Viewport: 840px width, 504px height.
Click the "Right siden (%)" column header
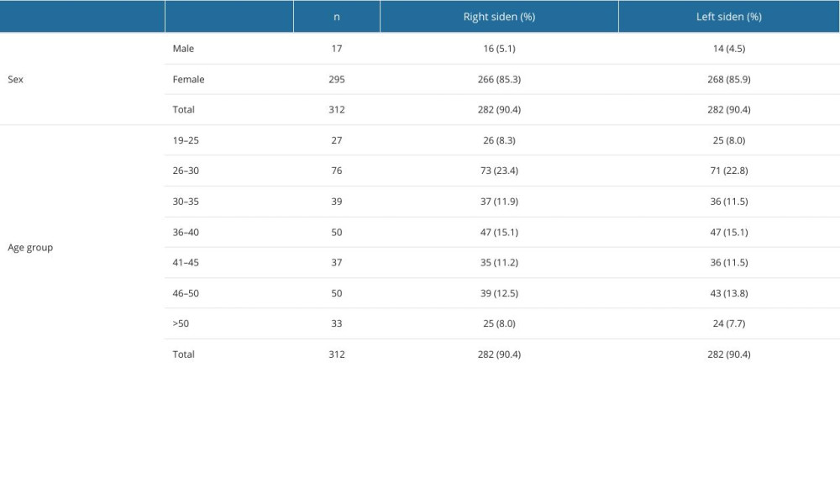(499, 17)
